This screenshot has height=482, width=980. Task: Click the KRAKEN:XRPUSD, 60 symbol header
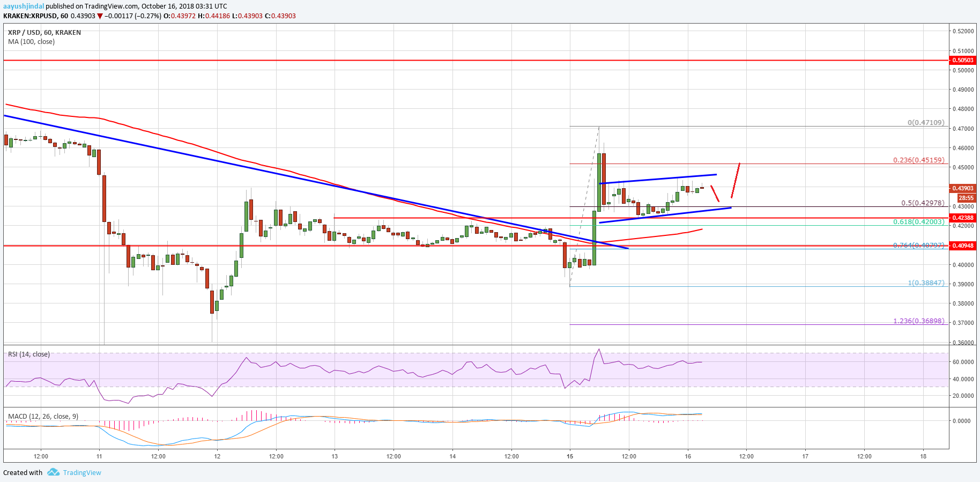pos(35,16)
